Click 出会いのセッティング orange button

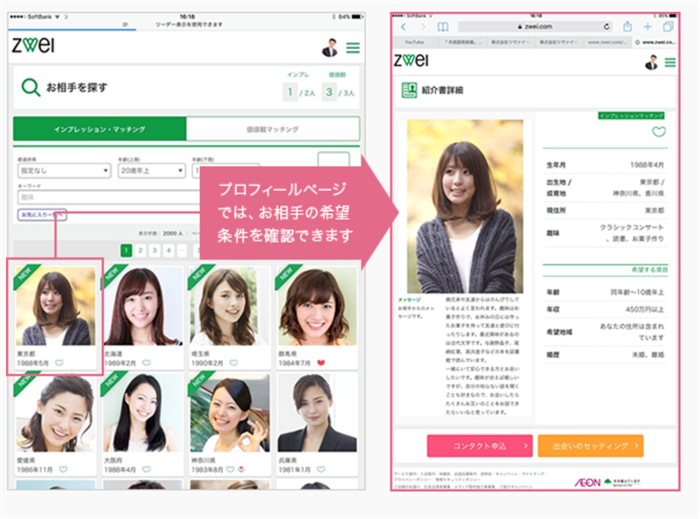point(590,446)
